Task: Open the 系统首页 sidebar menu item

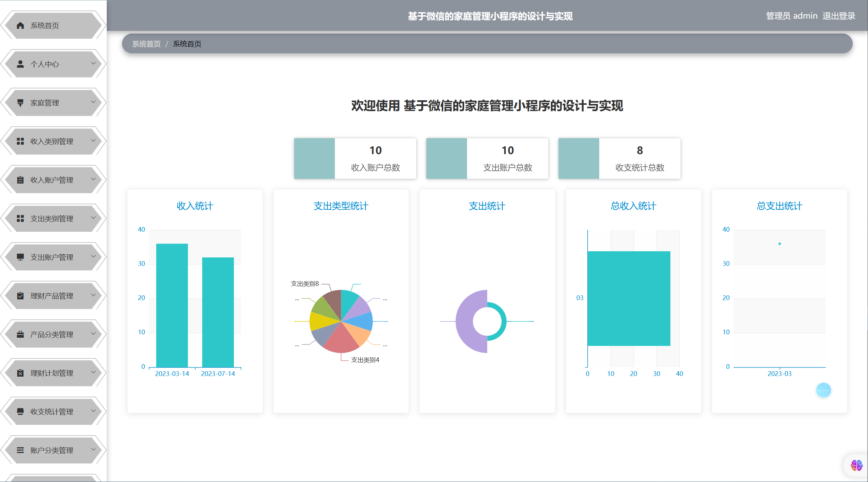Action: [x=45, y=25]
